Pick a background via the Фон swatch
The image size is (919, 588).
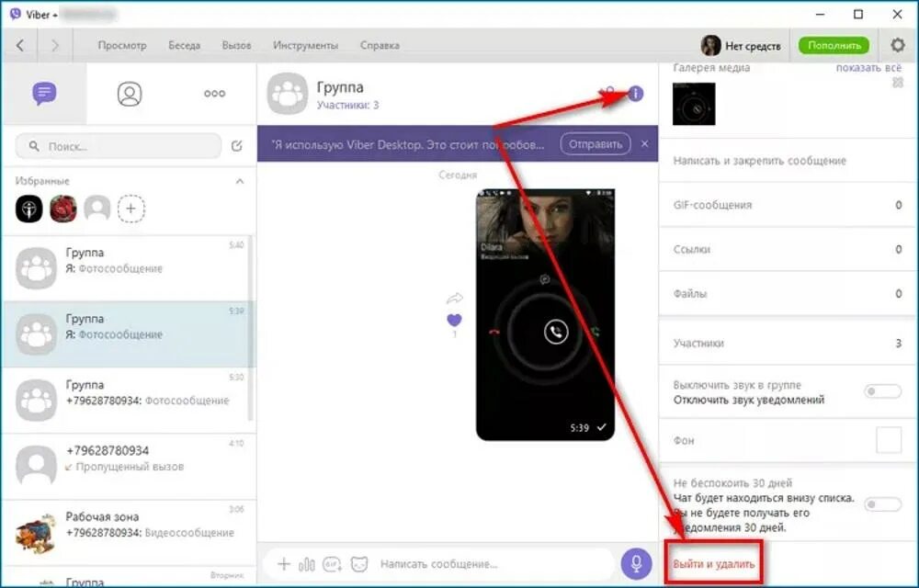[x=889, y=440]
